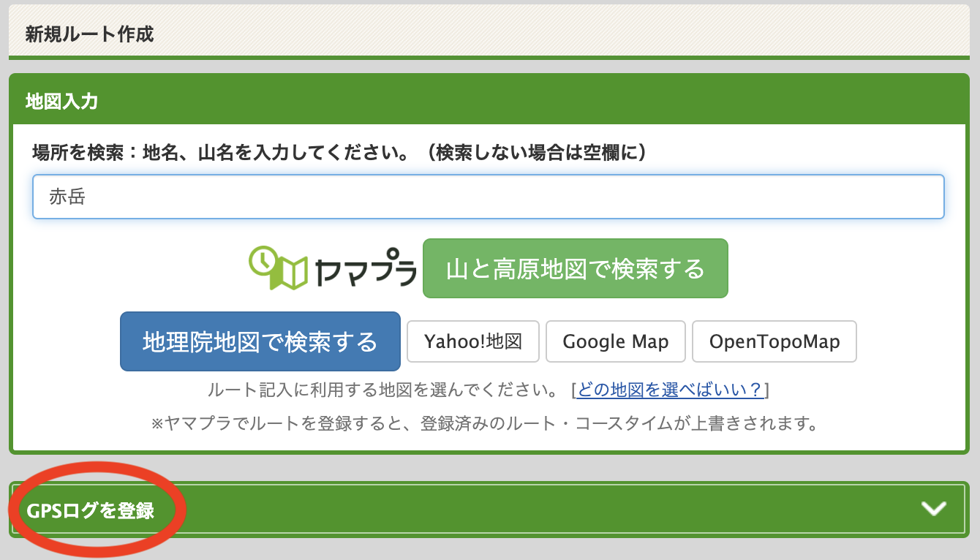Click the ルート記入に利用する地図を選んでください text
This screenshot has width=980, height=560.
pos(384,389)
